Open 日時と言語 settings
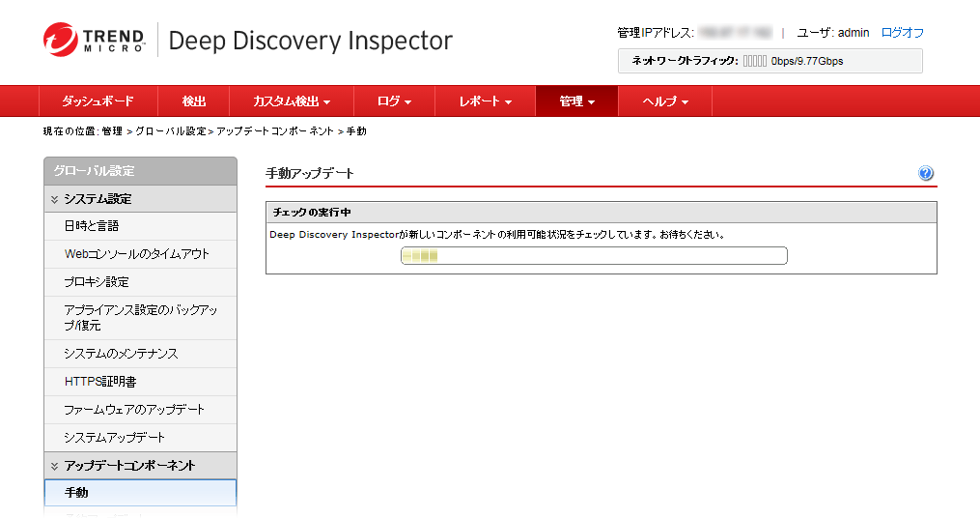The image size is (980, 518). pyautogui.click(x=141, y=226)
